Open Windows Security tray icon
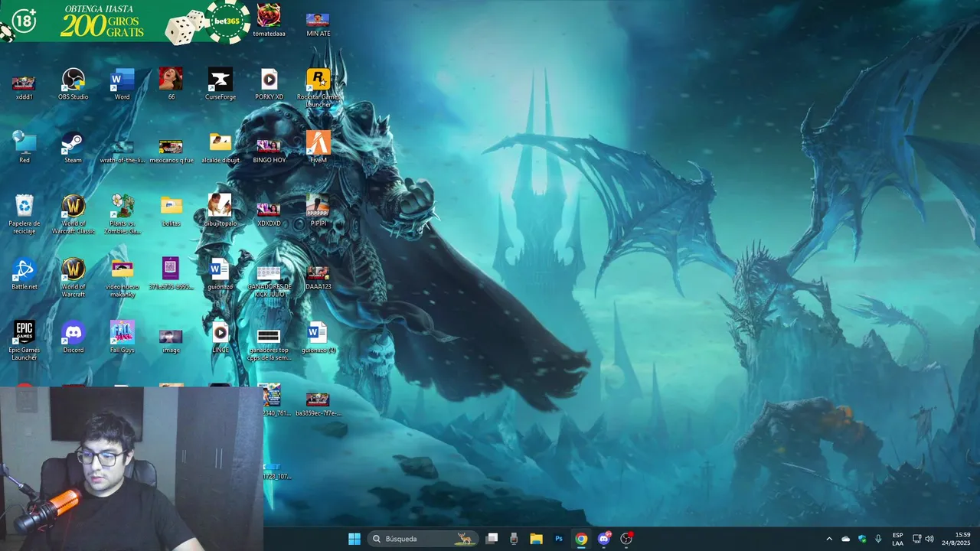 coord(862,539)
